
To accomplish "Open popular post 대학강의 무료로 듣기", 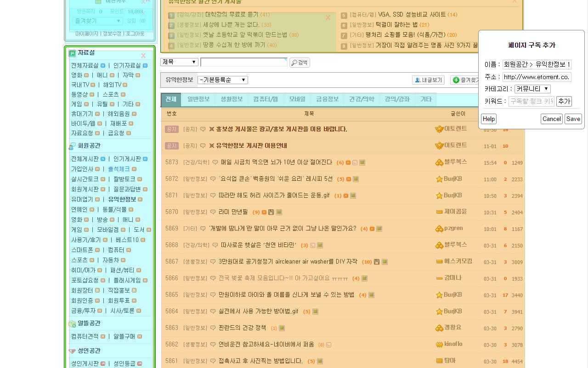I will click(232, 15).
